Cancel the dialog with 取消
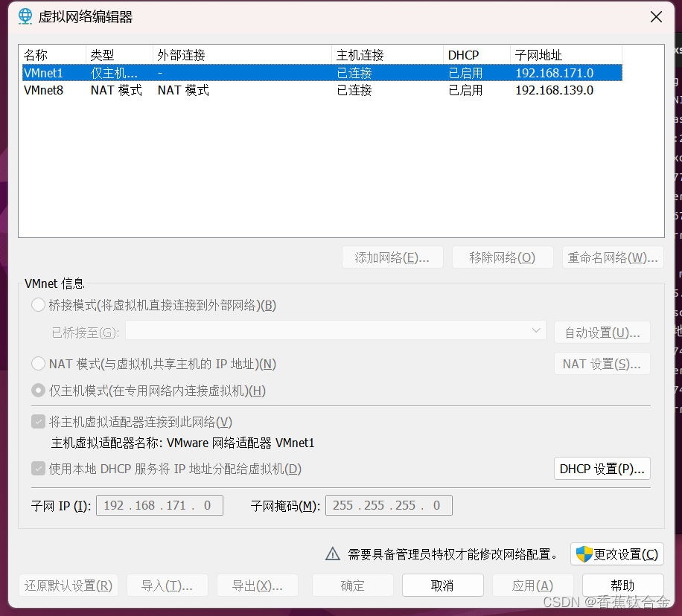 443,585
